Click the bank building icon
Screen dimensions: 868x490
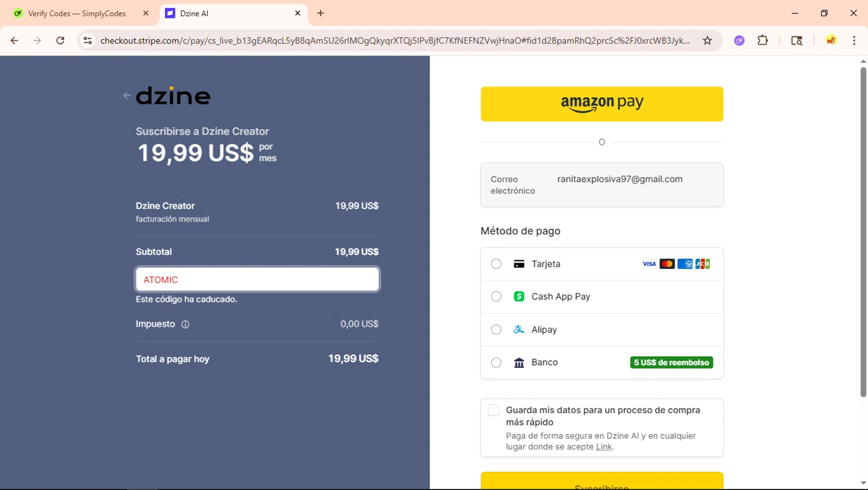[519, 363]
